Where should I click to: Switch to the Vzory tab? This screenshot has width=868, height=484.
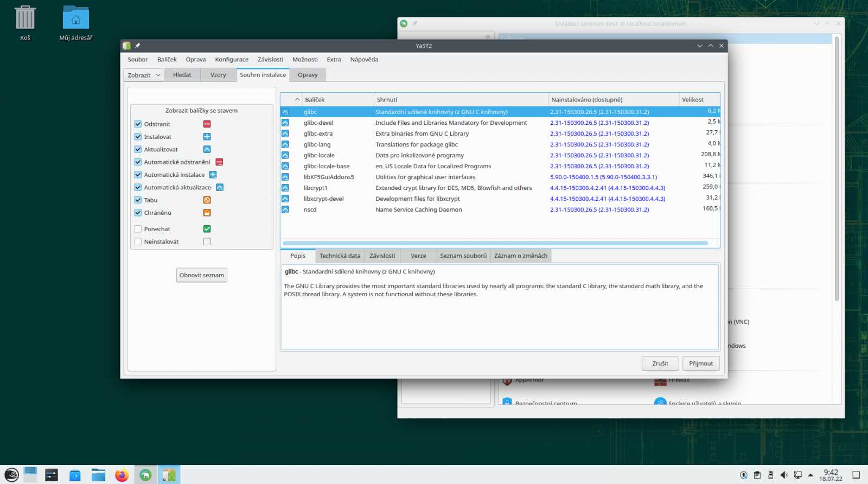[218, 75]
